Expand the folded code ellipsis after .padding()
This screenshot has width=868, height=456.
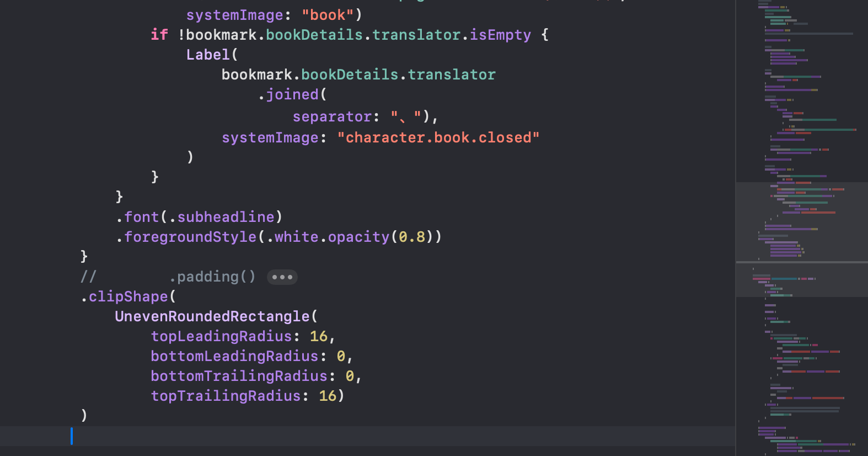(x=282, y=277)
